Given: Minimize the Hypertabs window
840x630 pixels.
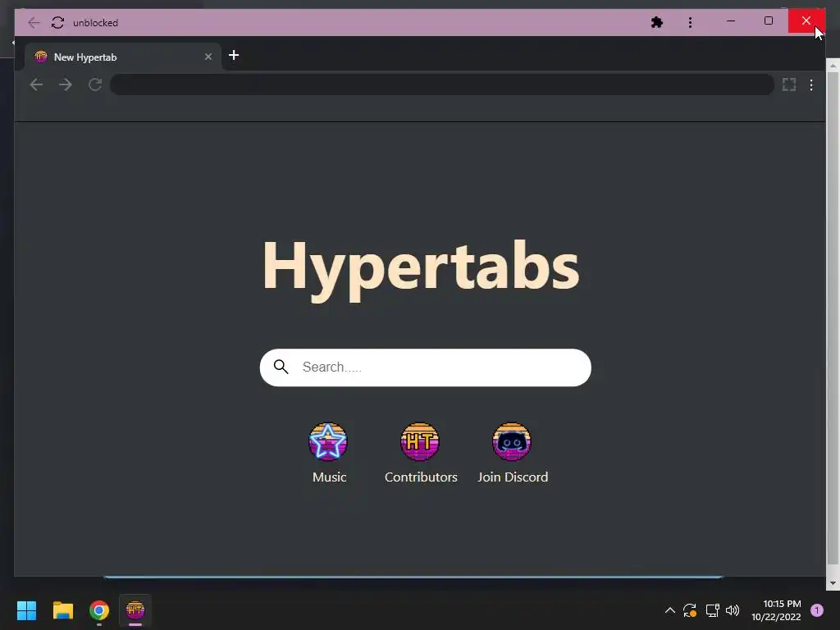Looking at the screenshot, I should click(731, 21).
